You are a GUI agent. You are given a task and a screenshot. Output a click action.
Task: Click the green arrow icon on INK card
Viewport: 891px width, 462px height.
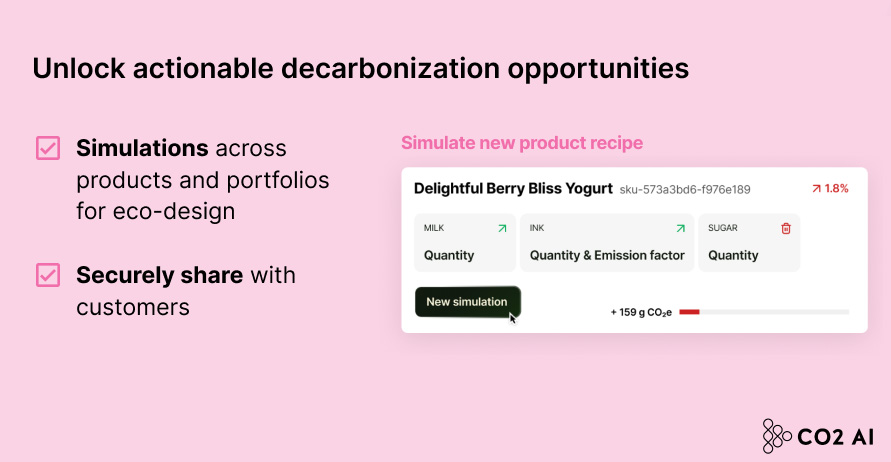coord(681,228)
